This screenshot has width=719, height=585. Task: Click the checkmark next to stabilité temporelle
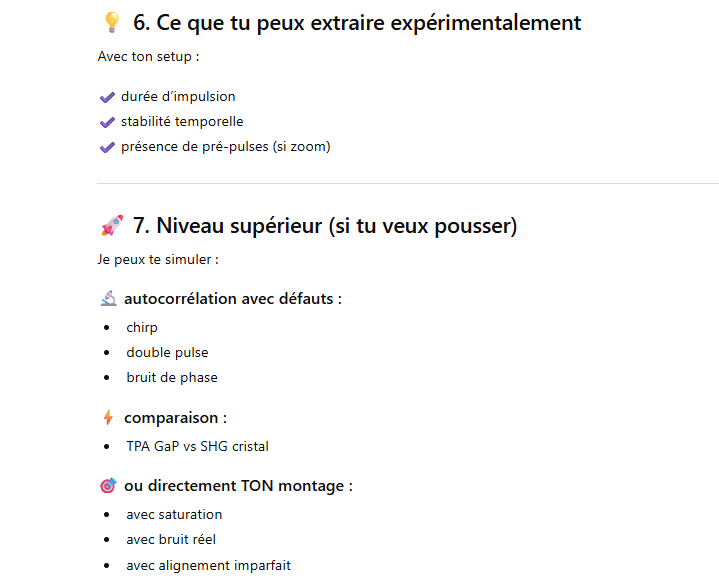coord(108,122)
